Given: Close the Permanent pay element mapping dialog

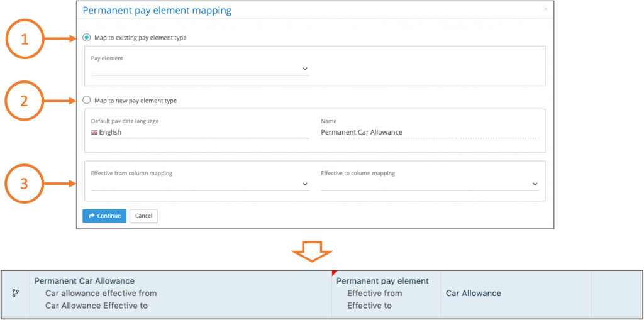Looking at the screenshot, I should coord(545,9).
